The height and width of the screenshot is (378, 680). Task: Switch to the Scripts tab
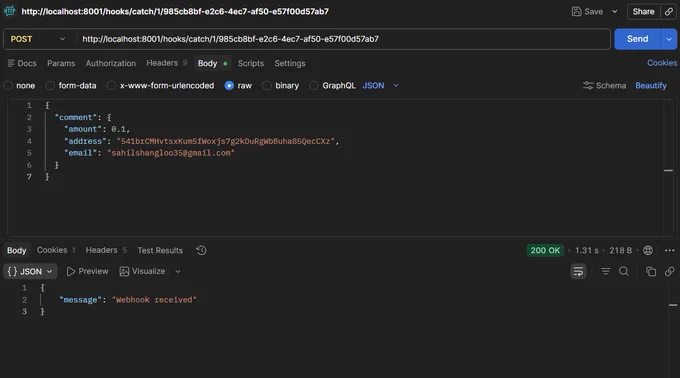tap(251, 63)
